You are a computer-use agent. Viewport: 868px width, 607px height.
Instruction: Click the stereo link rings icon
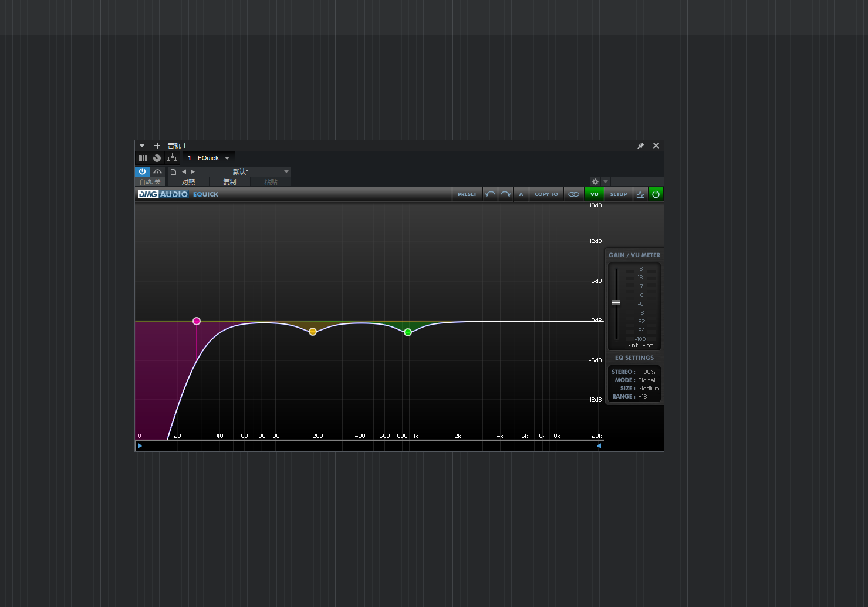point(573,194)
